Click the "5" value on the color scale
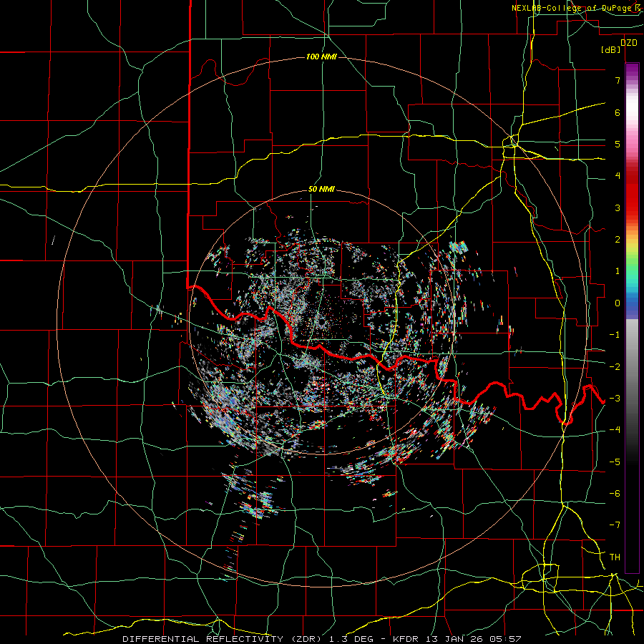This screenshot has width=644, height=644. pyautogui.click(x=618, y=144)
